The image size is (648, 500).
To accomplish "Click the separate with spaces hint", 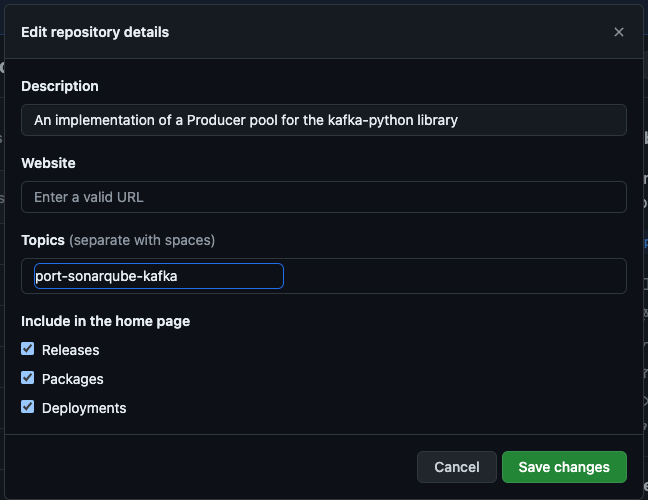I will click(x=142, y=240).
